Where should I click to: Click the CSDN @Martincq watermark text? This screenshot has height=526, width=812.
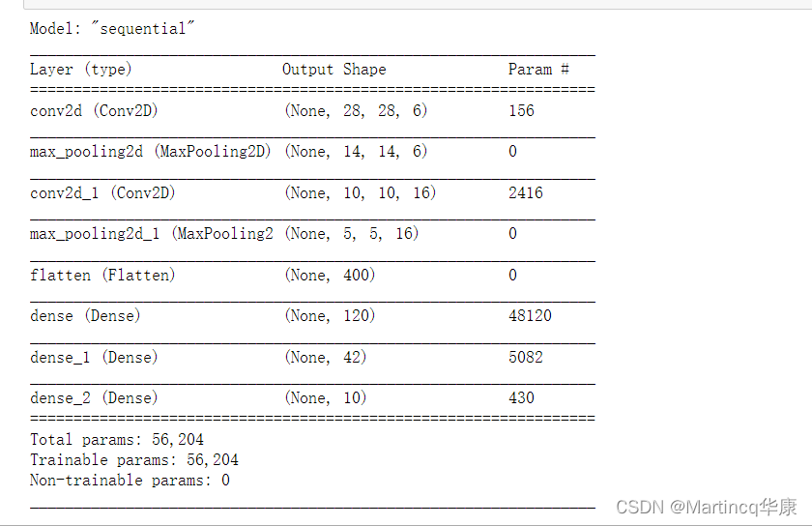coord(706,508)
